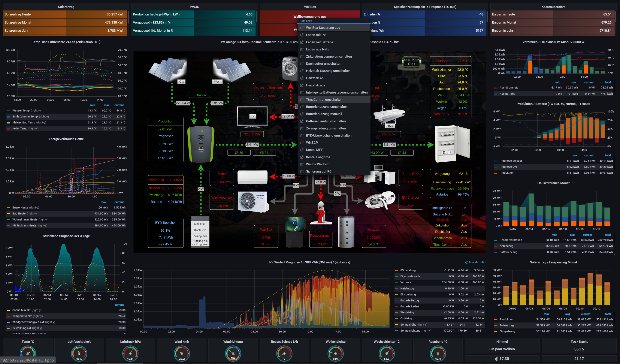Click the external link icon beside Kostal MPP
The height and width of the screenshot is (364, 620).
click(302, 150)
